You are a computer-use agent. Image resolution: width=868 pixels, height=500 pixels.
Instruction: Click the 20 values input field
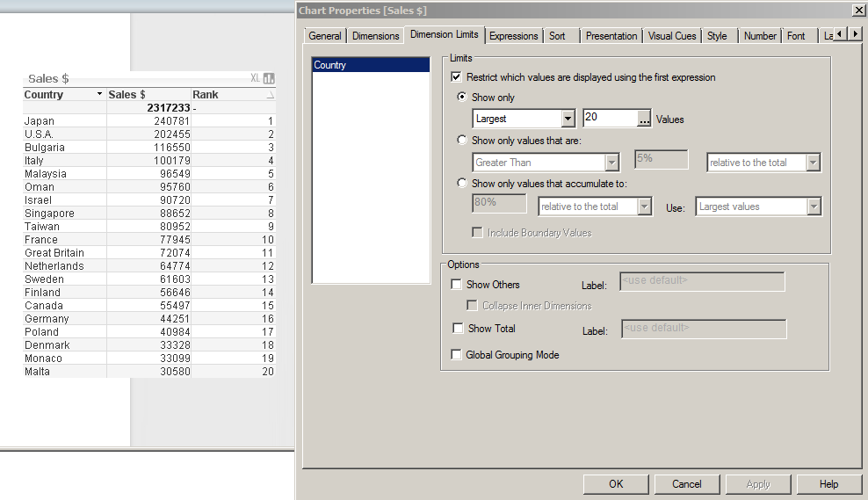click(611, 118)
